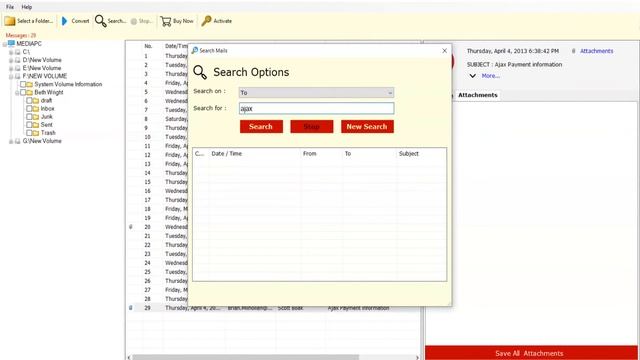Click the Convert play icon

(x=64, y=21)
